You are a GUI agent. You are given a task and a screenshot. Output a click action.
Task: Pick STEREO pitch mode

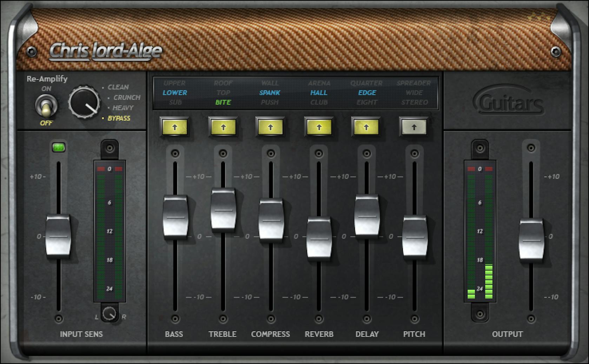[x=415, y=102]
